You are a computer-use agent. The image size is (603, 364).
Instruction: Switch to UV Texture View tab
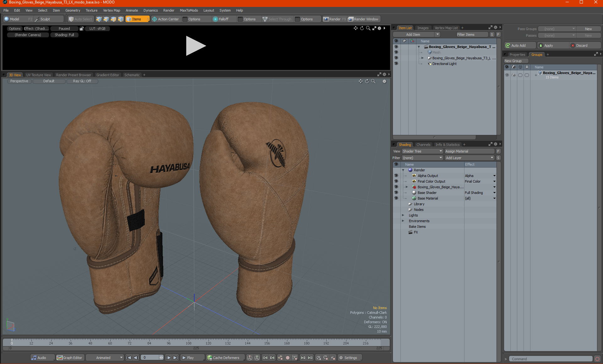tap(38, 75)
